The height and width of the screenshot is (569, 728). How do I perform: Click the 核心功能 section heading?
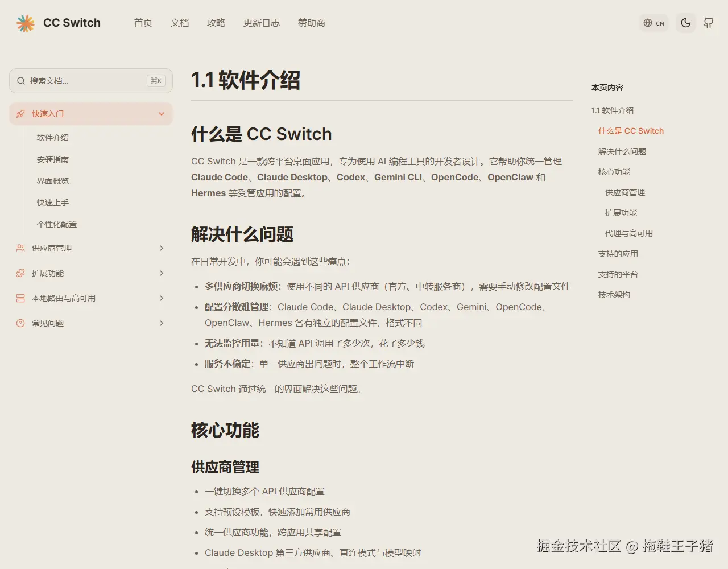225,430
